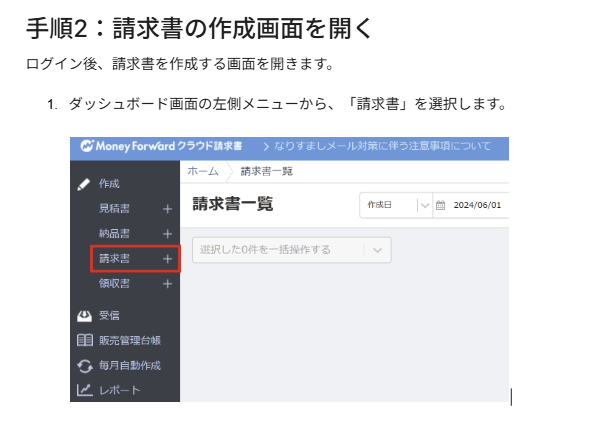Viewport: 615px width, 426px height.
Task: Click the ログイン後 paragraph text
Action: click(x=180, y=64)
